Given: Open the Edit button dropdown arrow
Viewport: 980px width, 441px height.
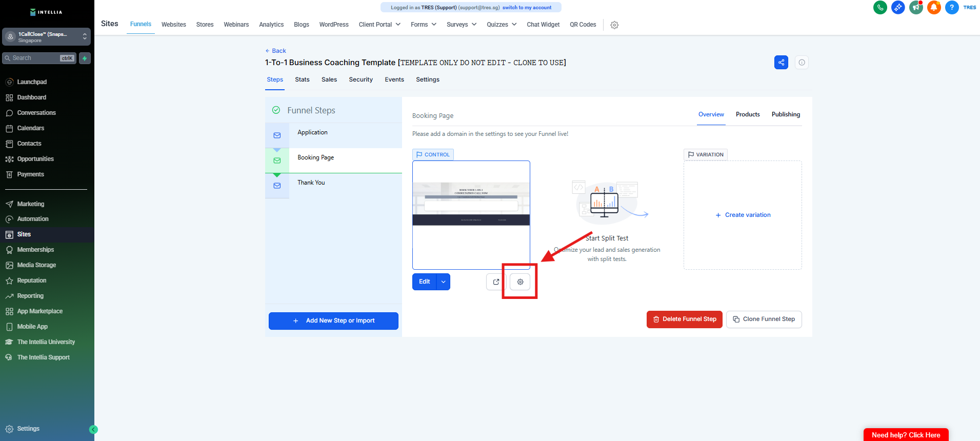Looking at the screenshot, I should click(444, 282).
